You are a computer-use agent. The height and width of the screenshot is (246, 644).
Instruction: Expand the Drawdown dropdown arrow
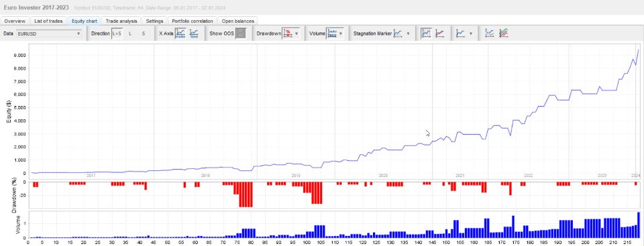297,34
